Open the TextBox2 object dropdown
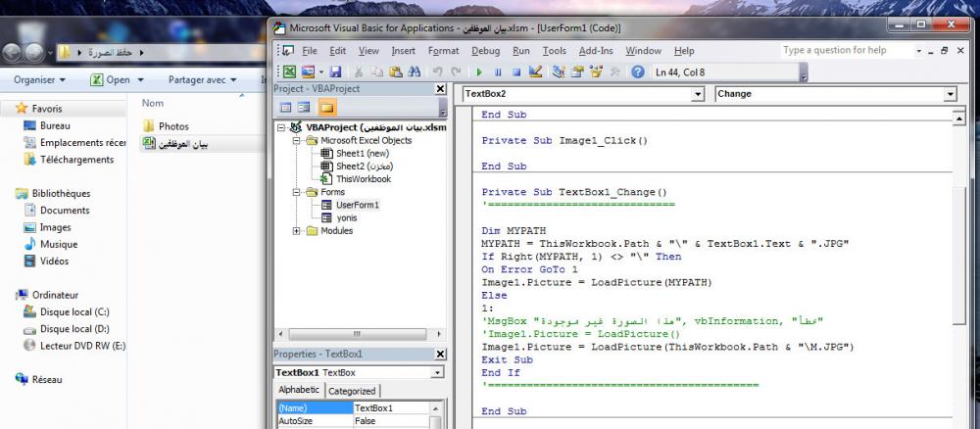Screen dimensions: 980x429 pyautogui.click(x=698, y=94)
